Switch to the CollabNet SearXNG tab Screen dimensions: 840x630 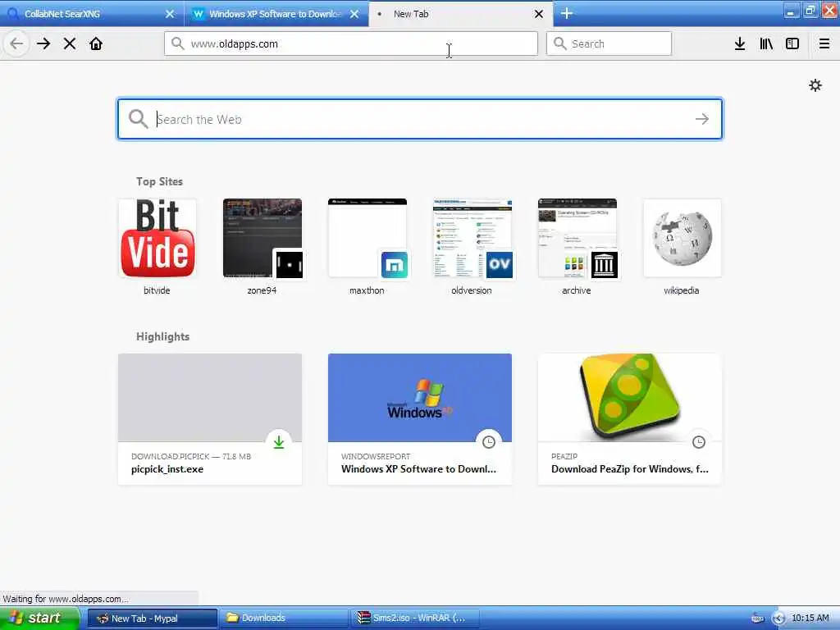point(92,14)
